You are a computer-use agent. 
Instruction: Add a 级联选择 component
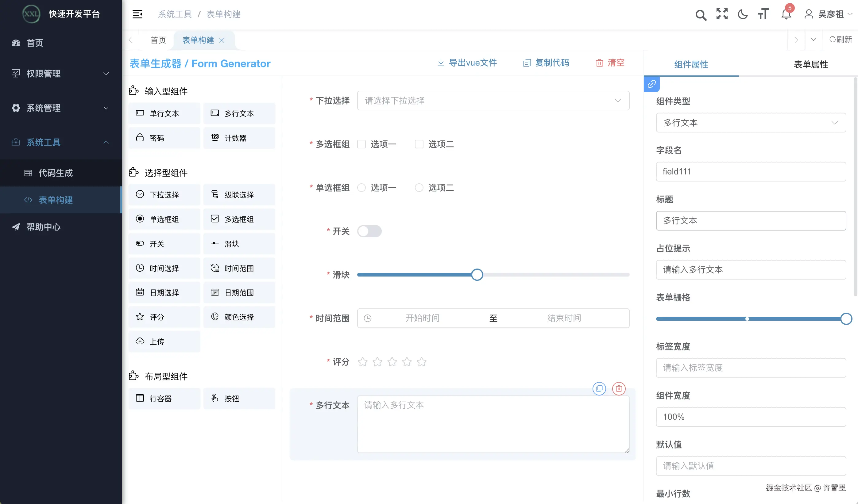click(239, 195)
